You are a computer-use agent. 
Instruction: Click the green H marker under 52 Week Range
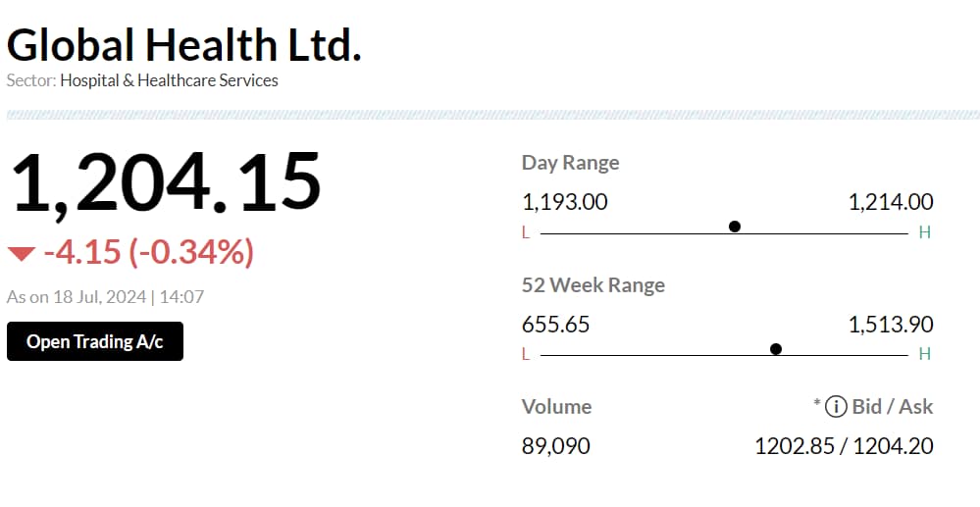point(923,355)
